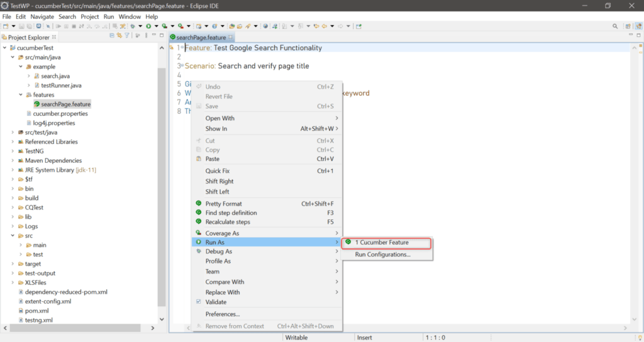Click Paste in the context menu

pyautogui.click(x=267, y=159)
